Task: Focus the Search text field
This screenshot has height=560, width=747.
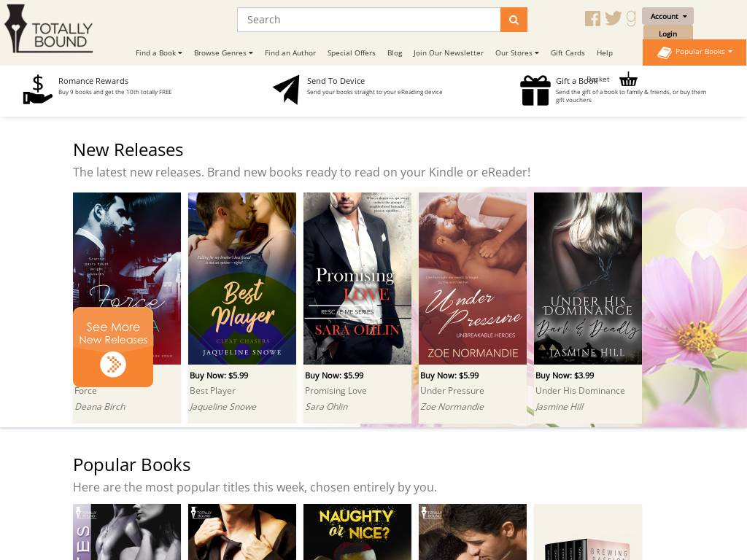Action: [368, 20]
